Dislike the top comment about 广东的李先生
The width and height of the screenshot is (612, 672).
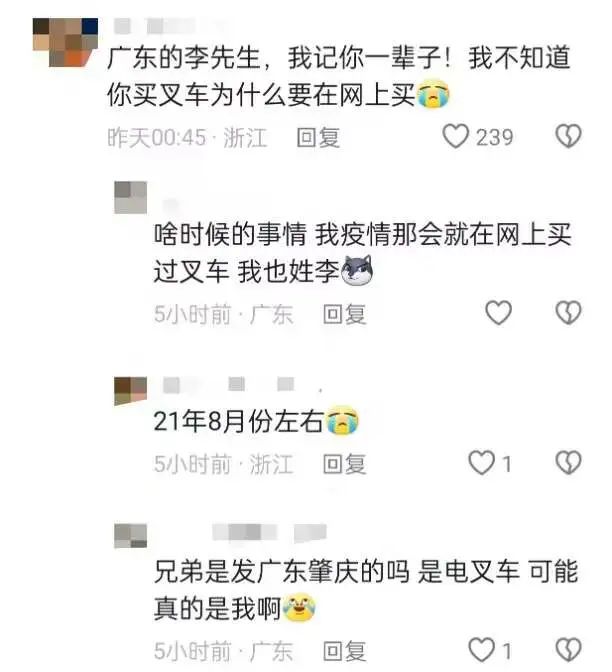point(568,136)
